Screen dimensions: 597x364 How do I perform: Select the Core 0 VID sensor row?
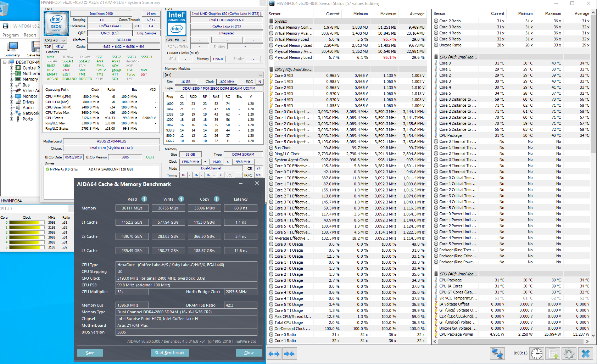pos(347,75)
